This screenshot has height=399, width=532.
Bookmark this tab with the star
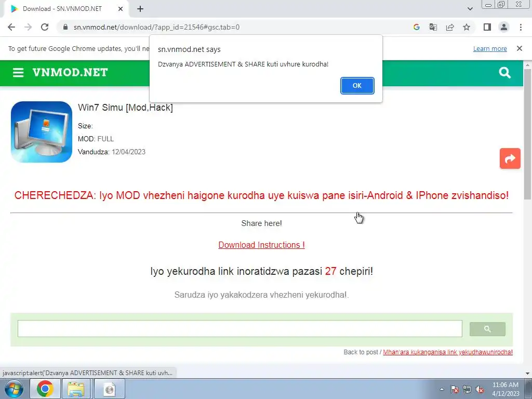click(x=467, y=27)
